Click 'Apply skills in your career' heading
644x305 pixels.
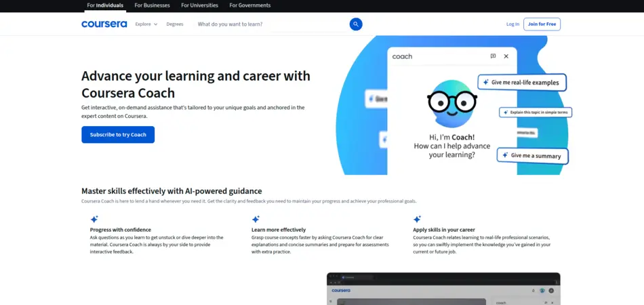444,230
